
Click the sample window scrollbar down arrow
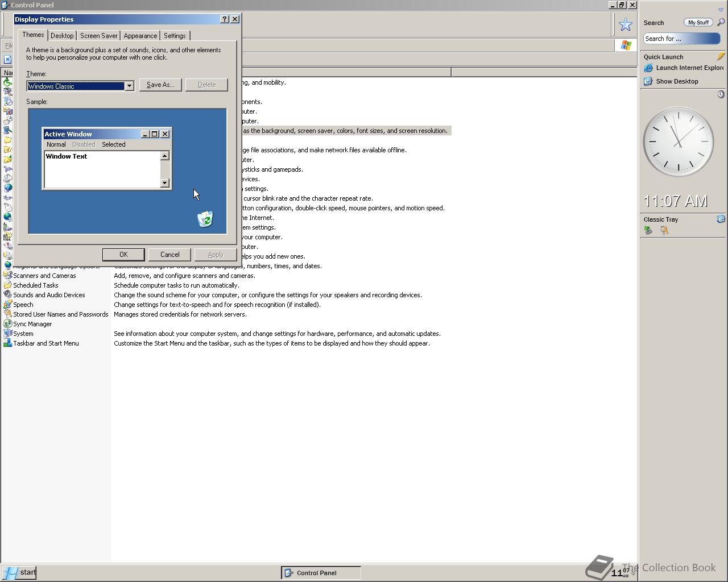(x=165, y=183)
